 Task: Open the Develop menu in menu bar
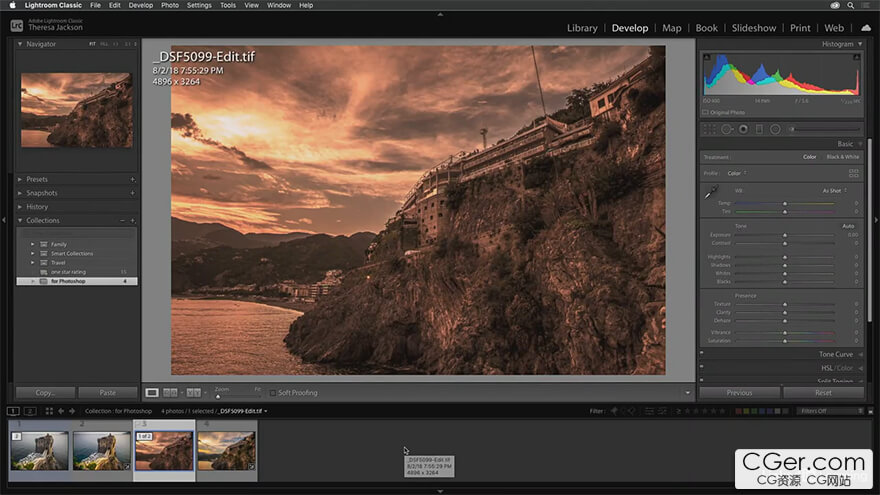coord(141,5)
